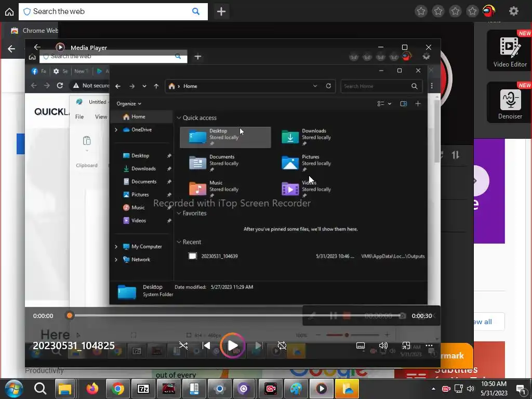This screenshot has width=532, height=399.
Task: Open a new browser tab with plus
Action: (221, 11)
